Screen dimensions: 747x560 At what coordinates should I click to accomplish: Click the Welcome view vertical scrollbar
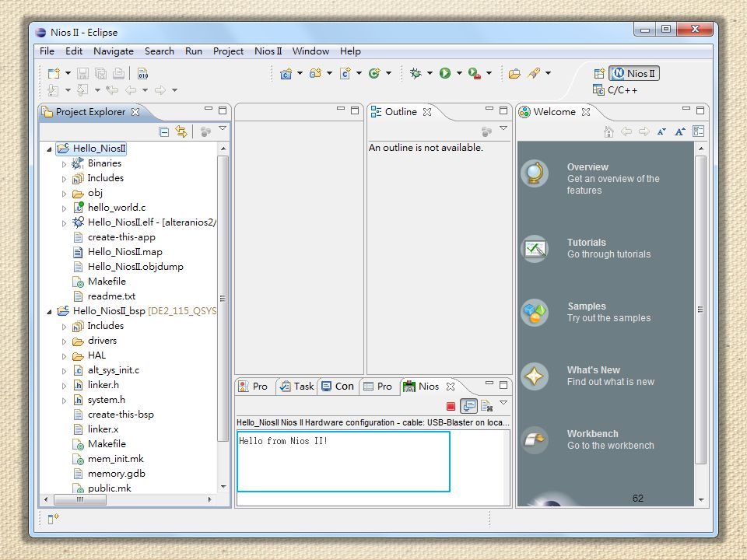[700, 310]
